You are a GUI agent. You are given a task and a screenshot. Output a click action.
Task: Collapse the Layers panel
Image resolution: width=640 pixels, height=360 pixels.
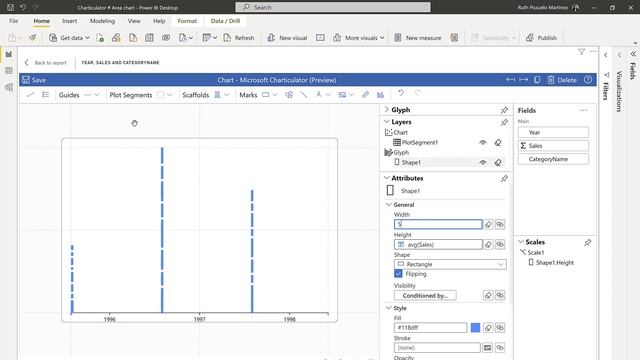pyautogui.click(x=387, y=122)
